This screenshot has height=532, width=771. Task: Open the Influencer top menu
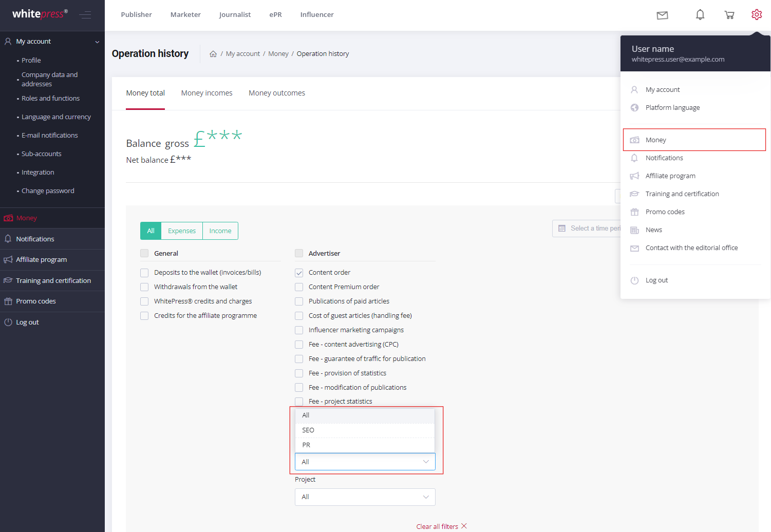pyautogui.click(x=317, y=15)
